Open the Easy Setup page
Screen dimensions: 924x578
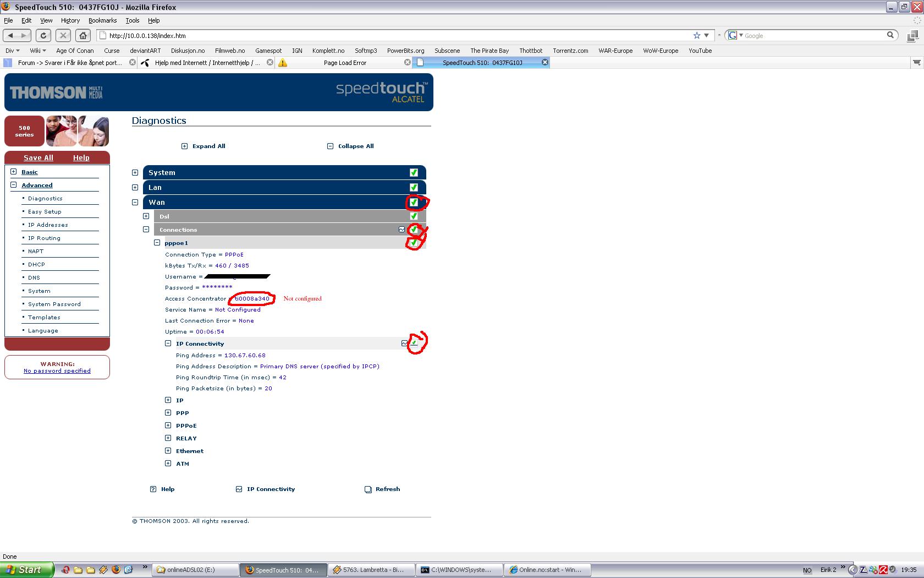(45, 211)
